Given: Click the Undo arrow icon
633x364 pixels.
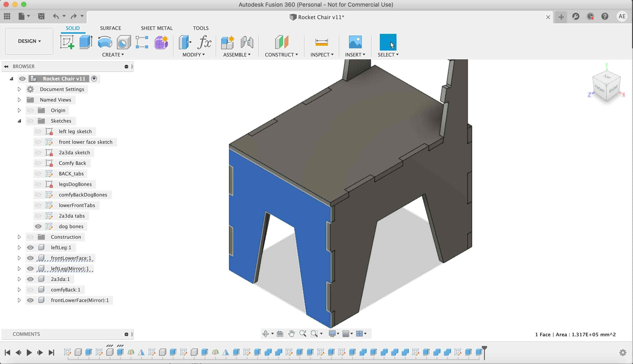Looking at the screenshot, I should coord(56,16).
